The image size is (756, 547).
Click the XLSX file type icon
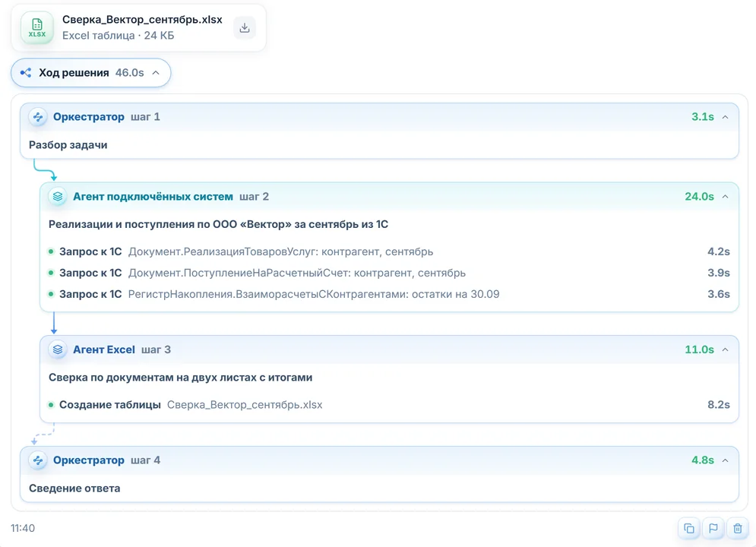(x=37, y=27)
